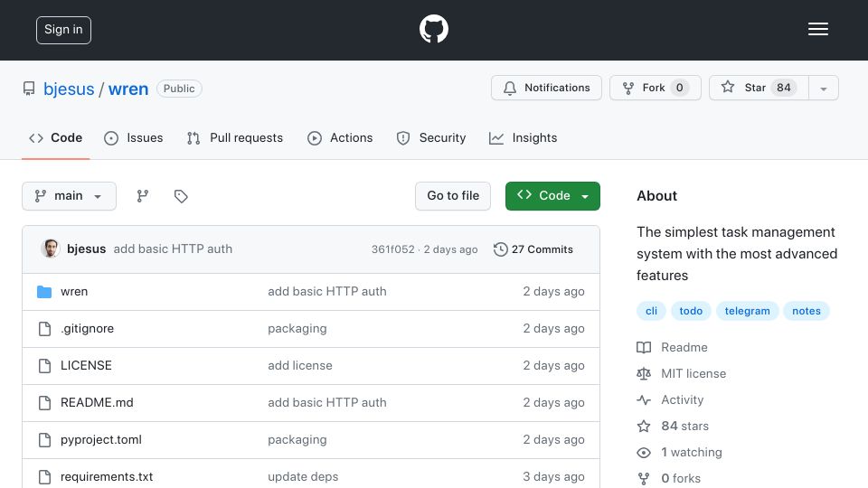Open the Issues tab
Image resolution: width=868 pixels, height=488 pixels.
pyautogui.click(x=134, y=137)
